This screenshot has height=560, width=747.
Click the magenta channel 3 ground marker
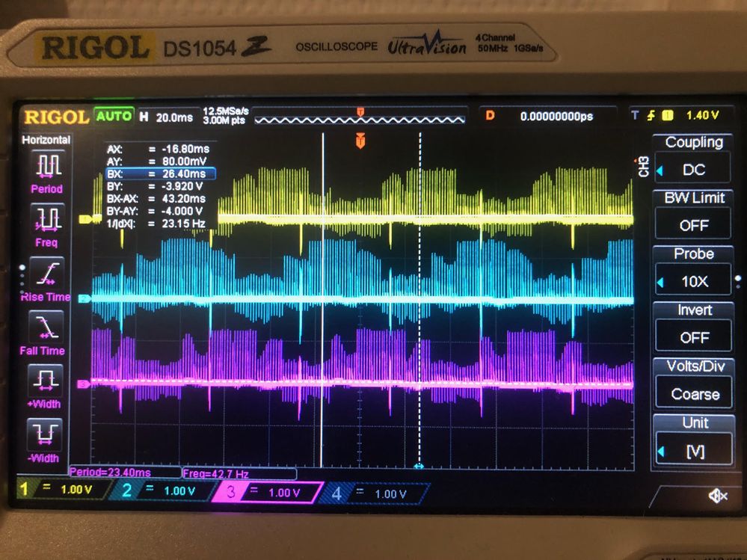pos(84,384)
